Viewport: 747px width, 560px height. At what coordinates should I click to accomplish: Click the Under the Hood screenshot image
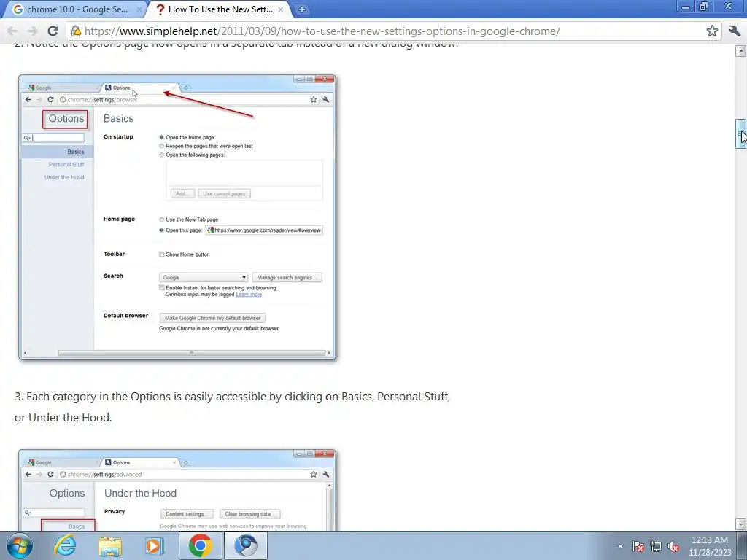tap(177, 489)
